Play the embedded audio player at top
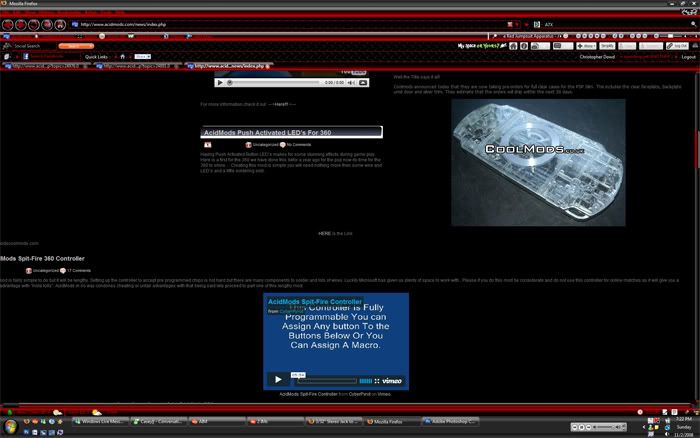Viewport: 700px width, 438px height. pyautogui.click(x=219, y=83)
